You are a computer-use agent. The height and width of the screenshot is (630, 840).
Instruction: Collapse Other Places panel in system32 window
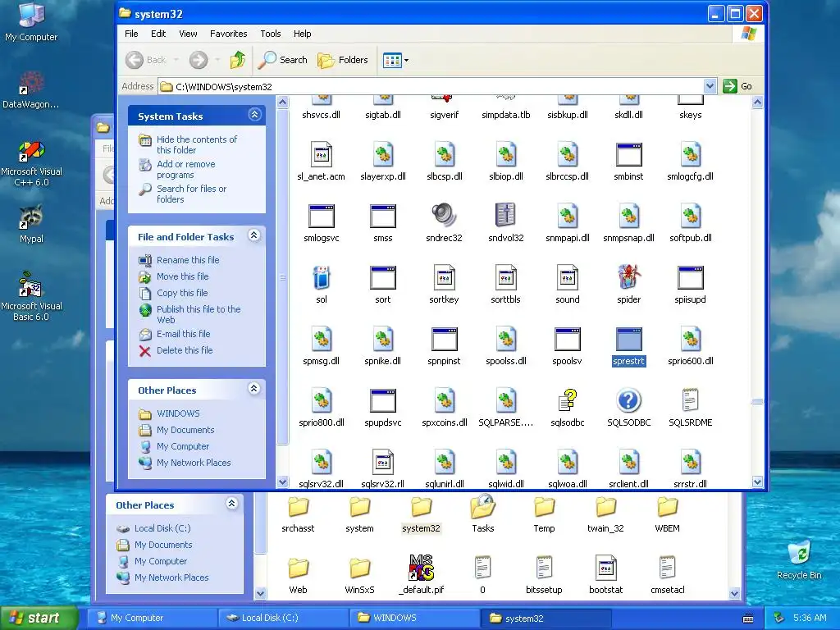(x=254, y=388)
